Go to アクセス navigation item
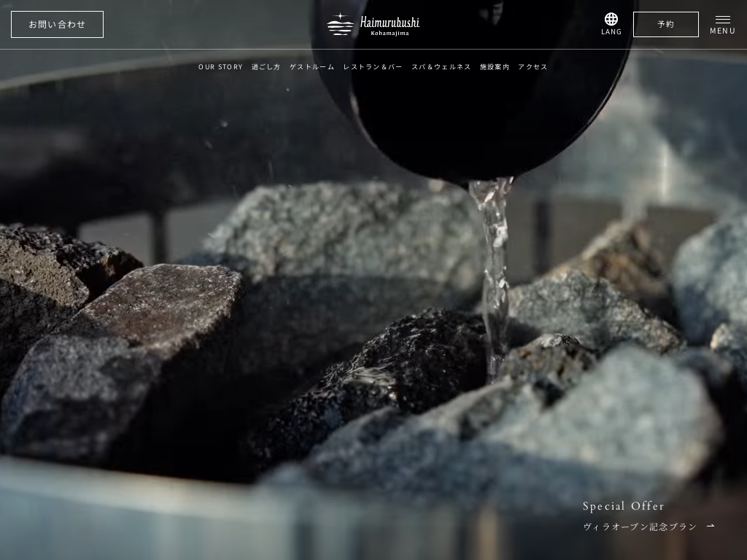747x560 pixels. pos(533,67)
